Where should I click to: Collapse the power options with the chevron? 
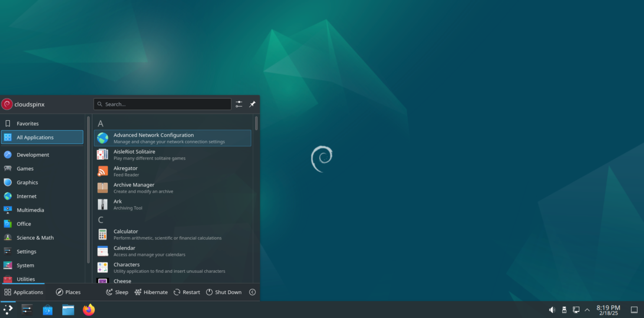coord(252,292)
